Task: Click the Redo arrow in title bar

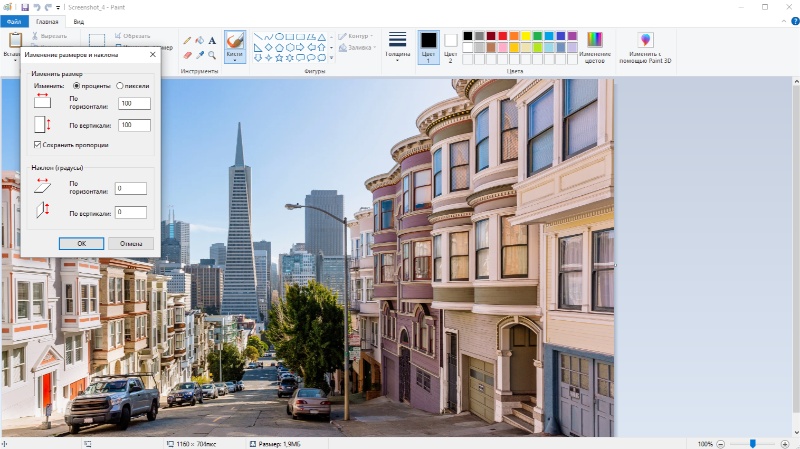Action: tap(48, 7)
